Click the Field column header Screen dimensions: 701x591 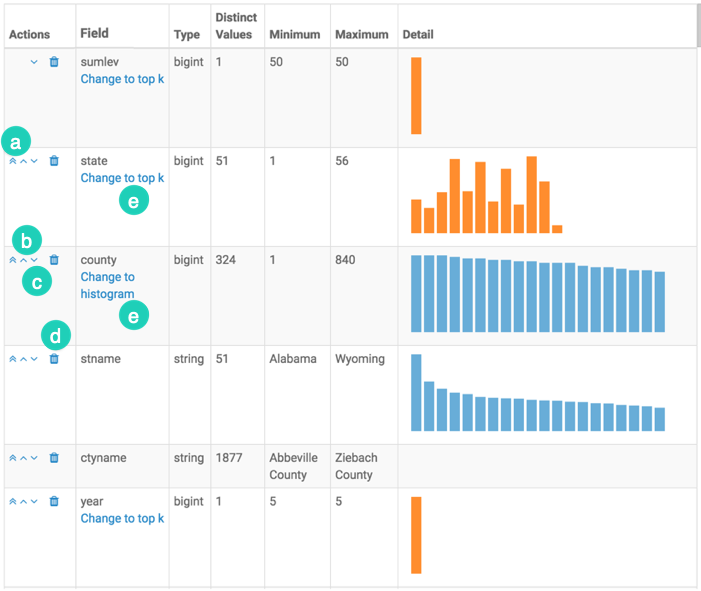pos(94,34)
